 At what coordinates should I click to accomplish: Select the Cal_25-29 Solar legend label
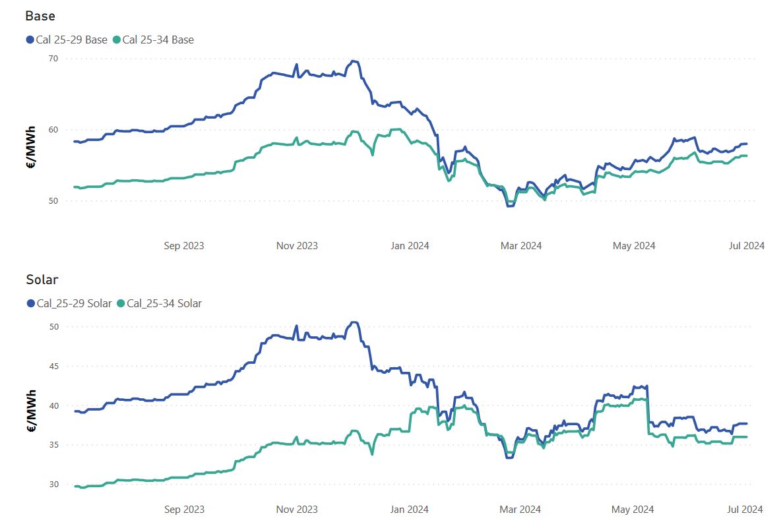(x=75, y=303)
